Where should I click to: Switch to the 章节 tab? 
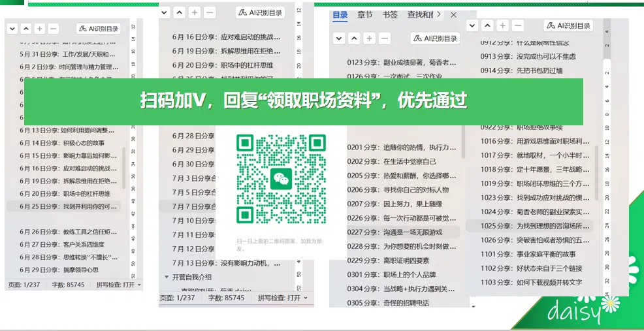pyautogui.click(x=364, y=15)
